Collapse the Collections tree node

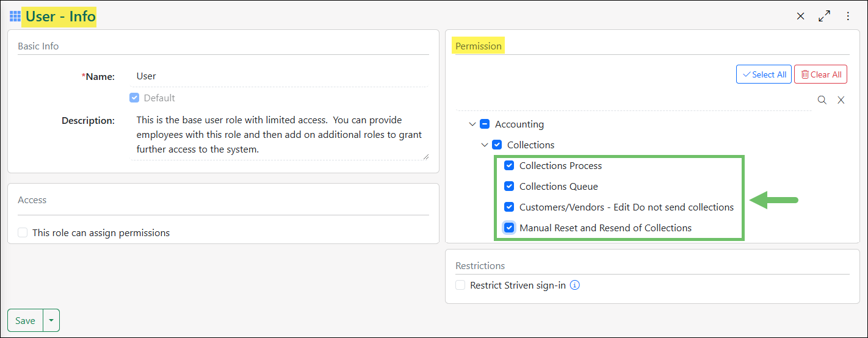pos(485,145)
